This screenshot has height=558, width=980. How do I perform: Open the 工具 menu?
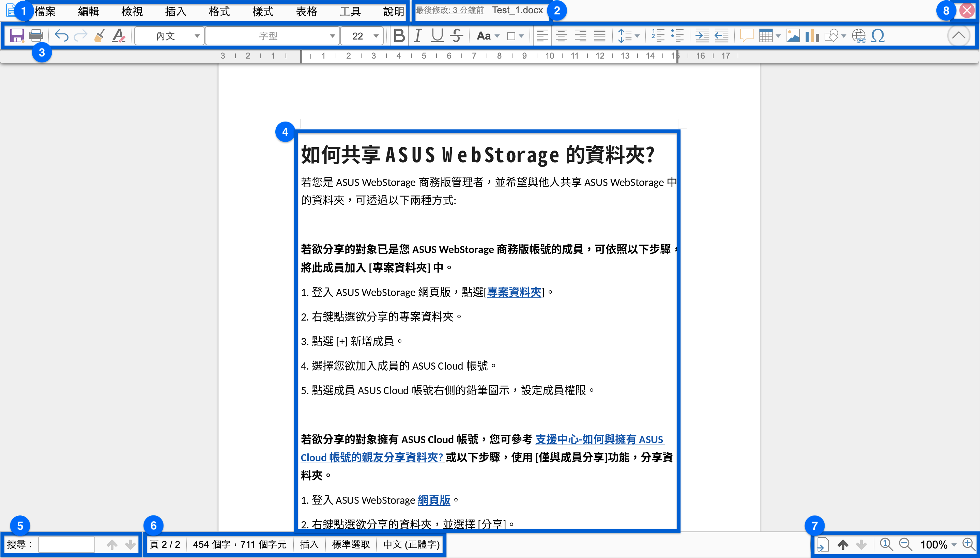coord(350,12)
